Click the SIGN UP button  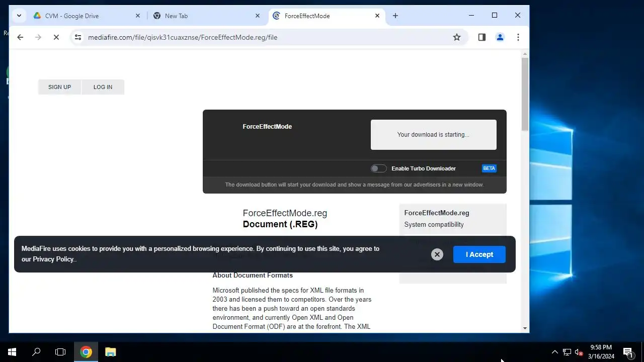[59, 87]
